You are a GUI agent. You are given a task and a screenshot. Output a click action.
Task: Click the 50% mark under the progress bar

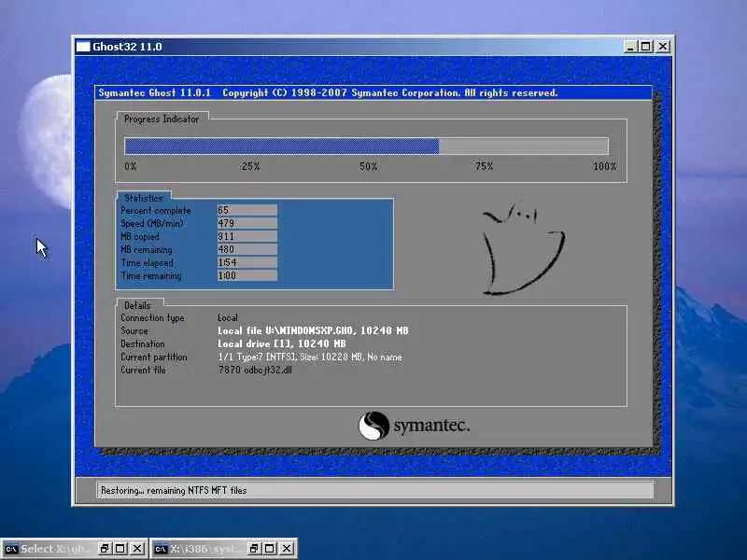click(x=368, y=166)
